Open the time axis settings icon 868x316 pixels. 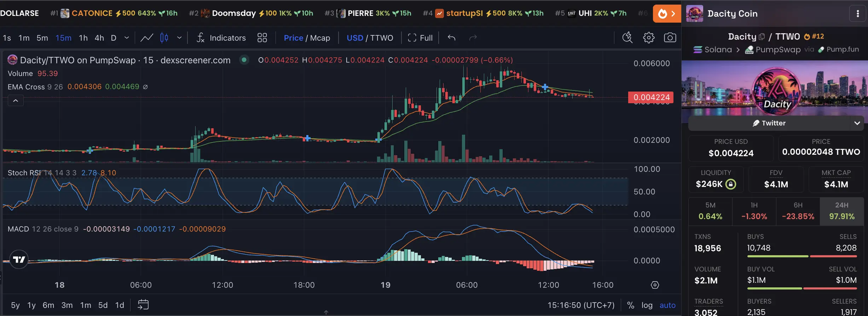tap(655, 285)
